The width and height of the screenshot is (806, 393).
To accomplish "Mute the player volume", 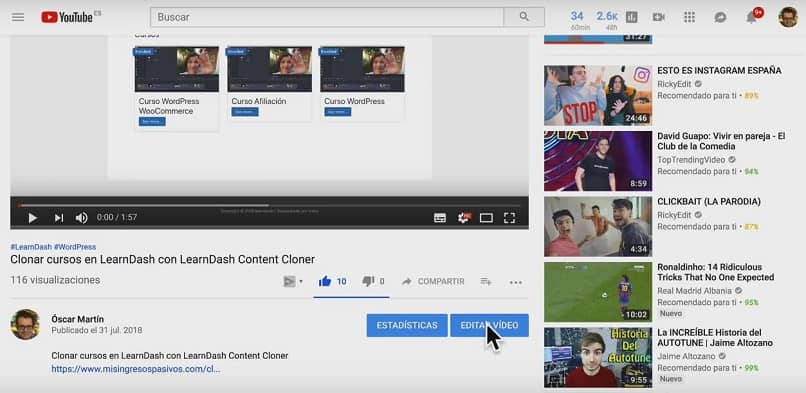I will (x=81, y=218).
